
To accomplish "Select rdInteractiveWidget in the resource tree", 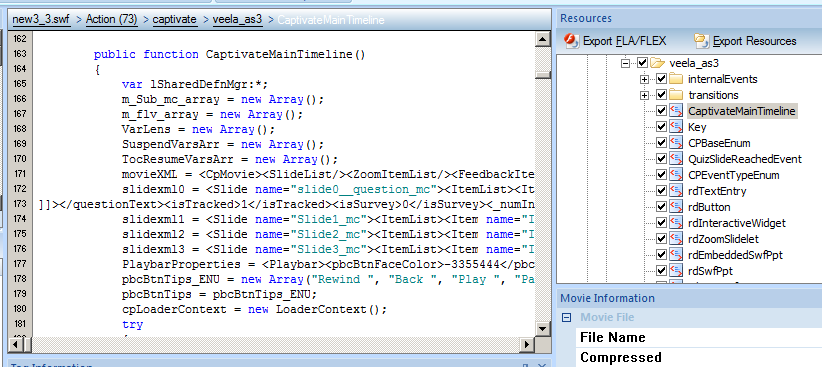I will pyautogui.click(x=737, y=223).
